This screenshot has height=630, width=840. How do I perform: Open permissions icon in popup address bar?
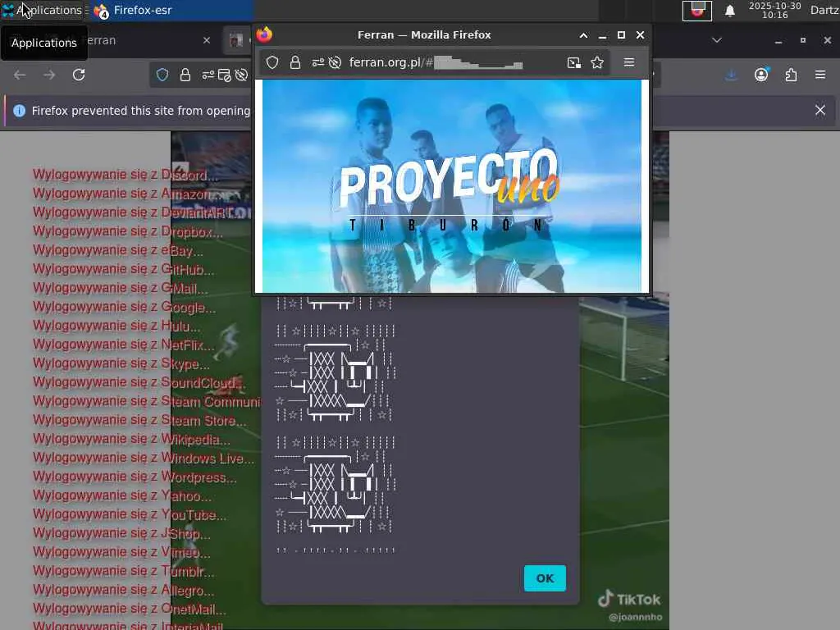pos(318,62)
